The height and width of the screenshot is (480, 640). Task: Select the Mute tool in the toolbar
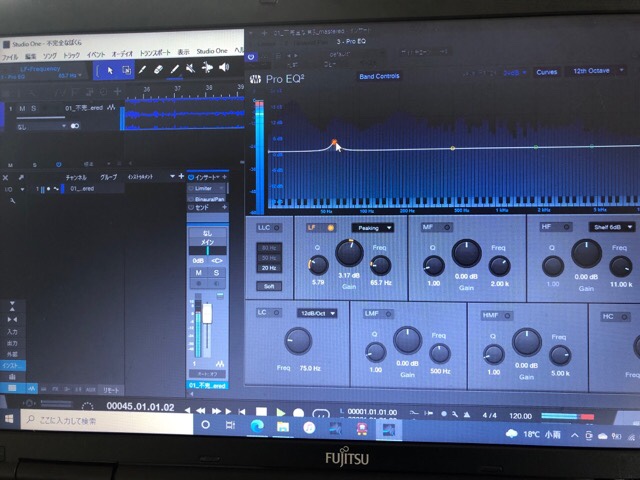pyautogui.click(x=190, y=68)
